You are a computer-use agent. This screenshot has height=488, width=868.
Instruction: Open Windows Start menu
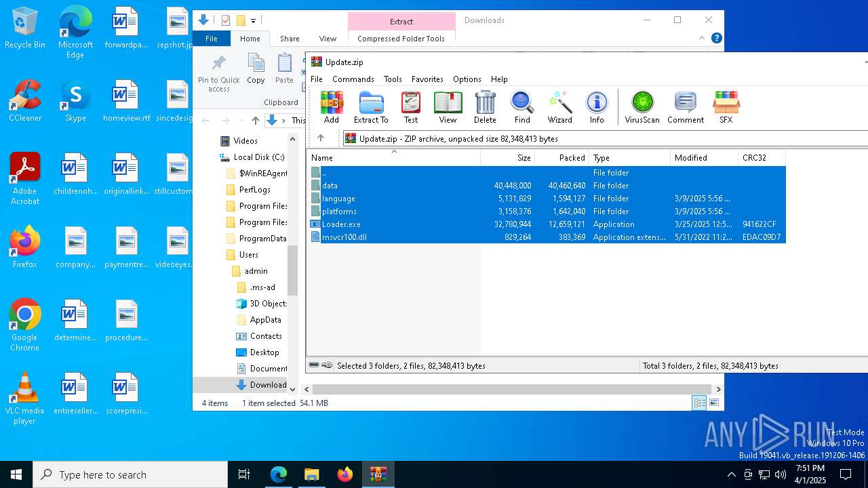click(x=16, y=474)
